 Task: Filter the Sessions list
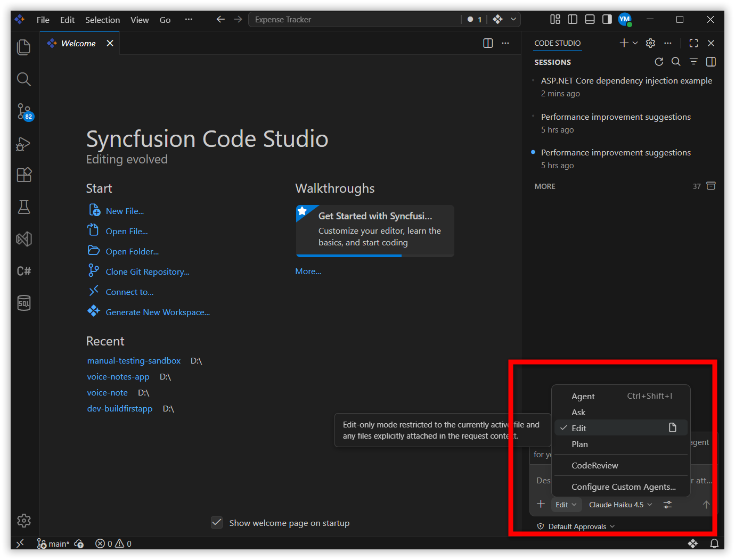pyautogui.click(x=693, y=62)
